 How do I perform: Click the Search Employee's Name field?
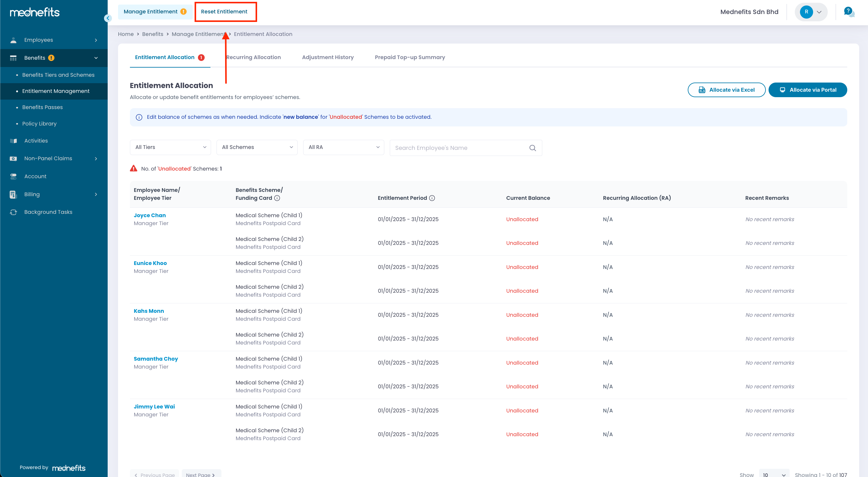pos(458,148)
